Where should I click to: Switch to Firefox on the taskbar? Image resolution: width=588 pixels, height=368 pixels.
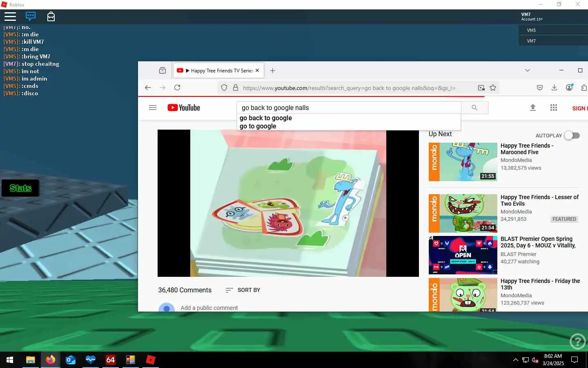[50, 360]
